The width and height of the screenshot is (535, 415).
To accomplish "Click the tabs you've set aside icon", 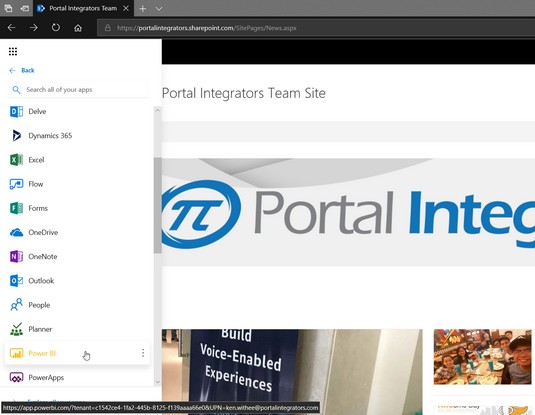I will click(8, 8).
